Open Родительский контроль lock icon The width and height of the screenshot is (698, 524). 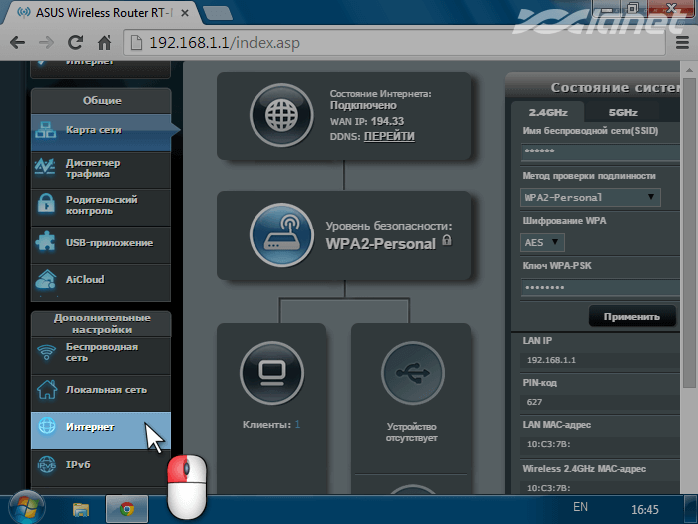pyautogui.click(x=46, y=205)
